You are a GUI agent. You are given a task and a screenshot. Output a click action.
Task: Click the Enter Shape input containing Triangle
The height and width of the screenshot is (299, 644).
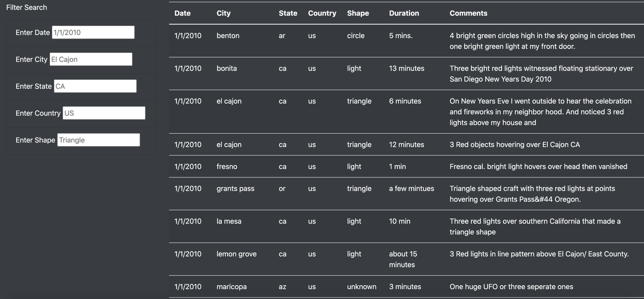98,140
